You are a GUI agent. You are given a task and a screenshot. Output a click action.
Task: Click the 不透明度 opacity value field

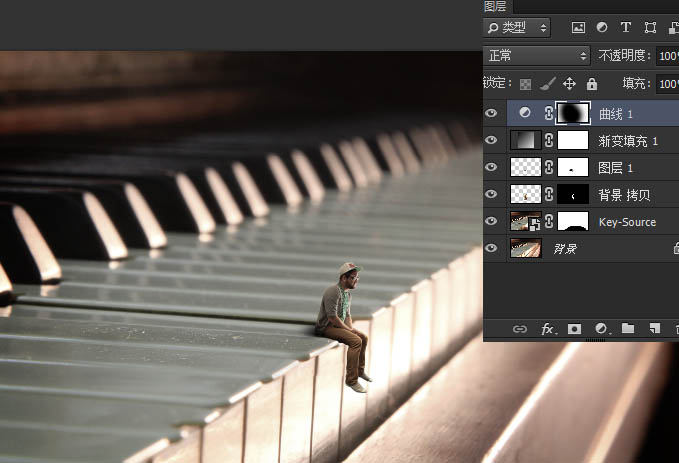point(668,56)
